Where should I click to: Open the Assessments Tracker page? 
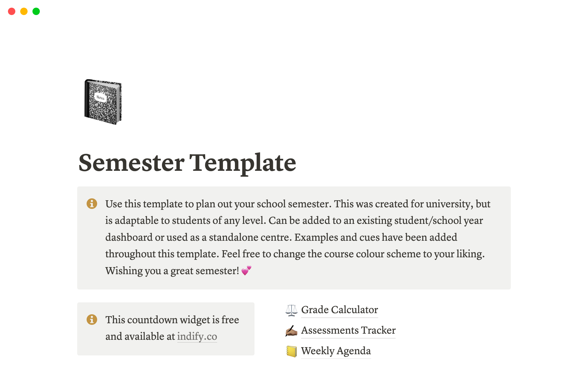(348, 330)
